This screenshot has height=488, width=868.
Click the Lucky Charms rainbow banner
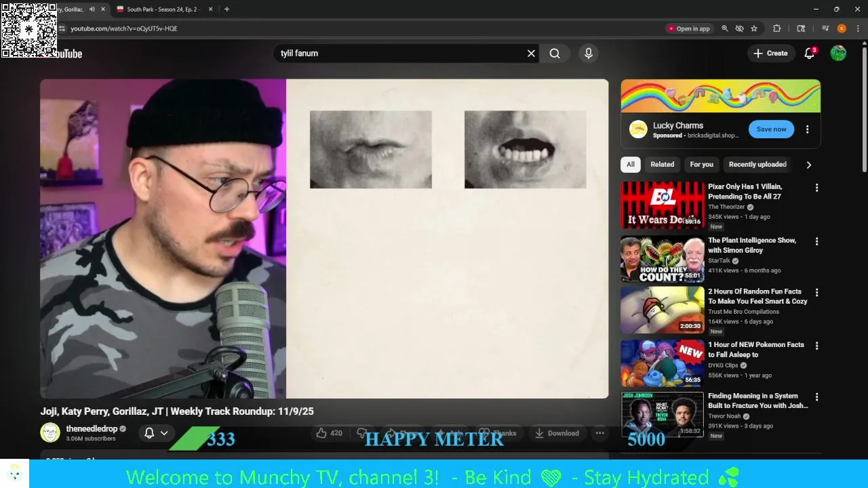[x=720, y=96]
